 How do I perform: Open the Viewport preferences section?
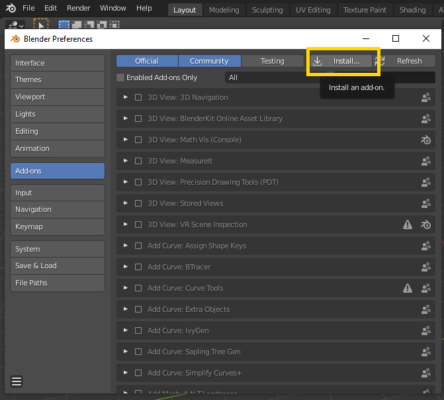point(58,97)
